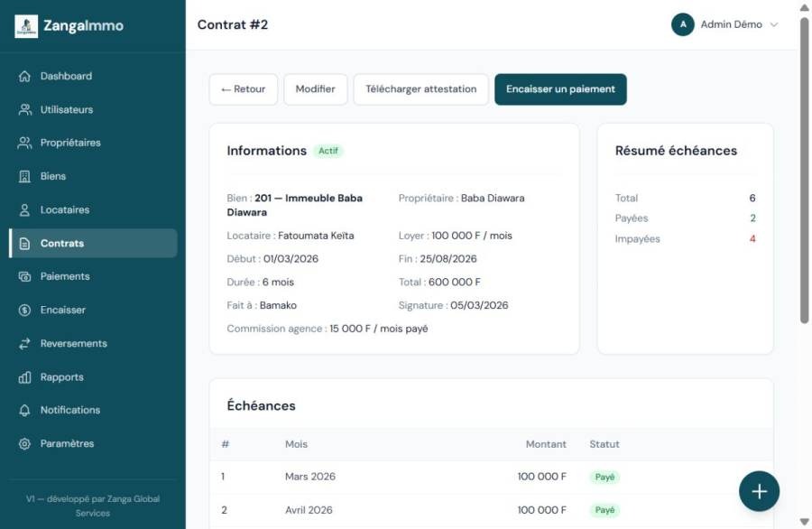This screenshot has width=812, height=529.
Task: Open the Biens menu entry
Action: (x=93, y=177)
